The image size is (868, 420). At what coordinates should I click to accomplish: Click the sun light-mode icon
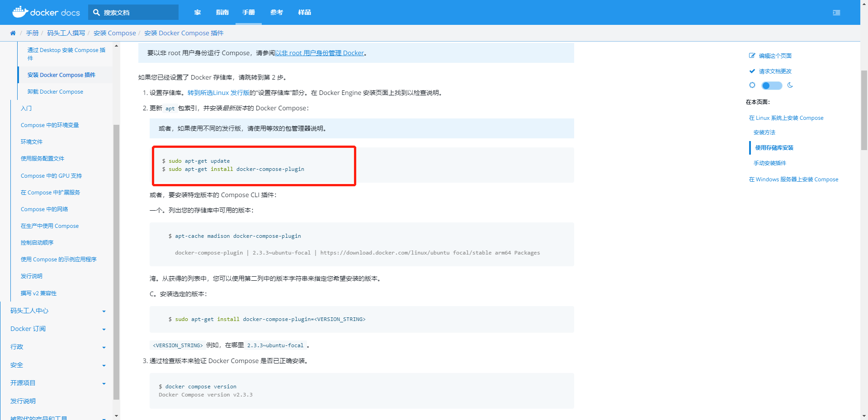pos(752,85)
